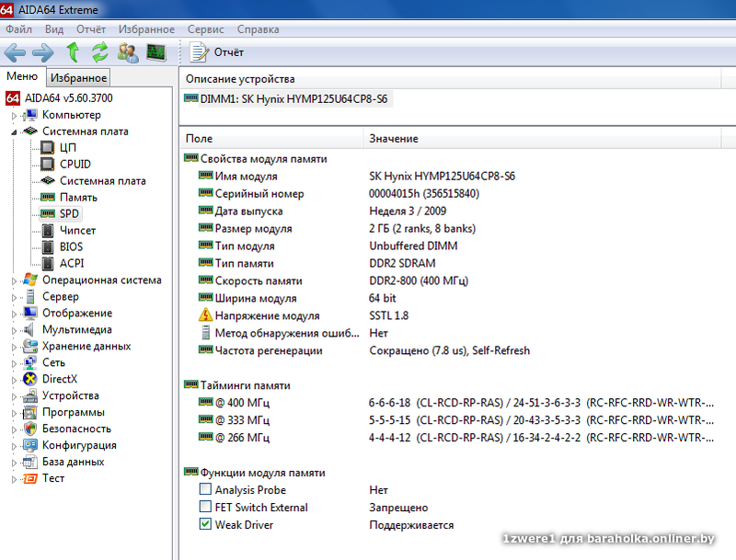Select the @ 400 МГц timing row

click(456, 403)
